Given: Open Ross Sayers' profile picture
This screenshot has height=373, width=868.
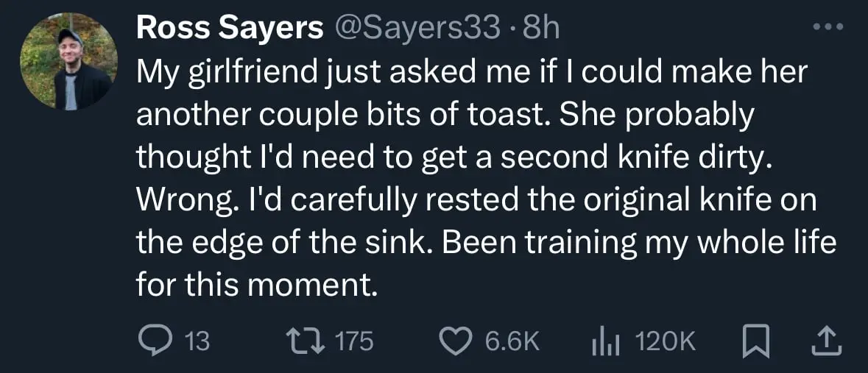Looking at the screenshot, I should [x=68, y=61].
